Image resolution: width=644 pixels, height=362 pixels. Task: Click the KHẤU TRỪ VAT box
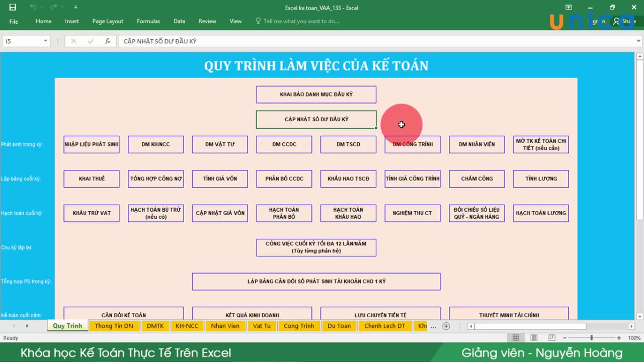(x=92, y=213)
